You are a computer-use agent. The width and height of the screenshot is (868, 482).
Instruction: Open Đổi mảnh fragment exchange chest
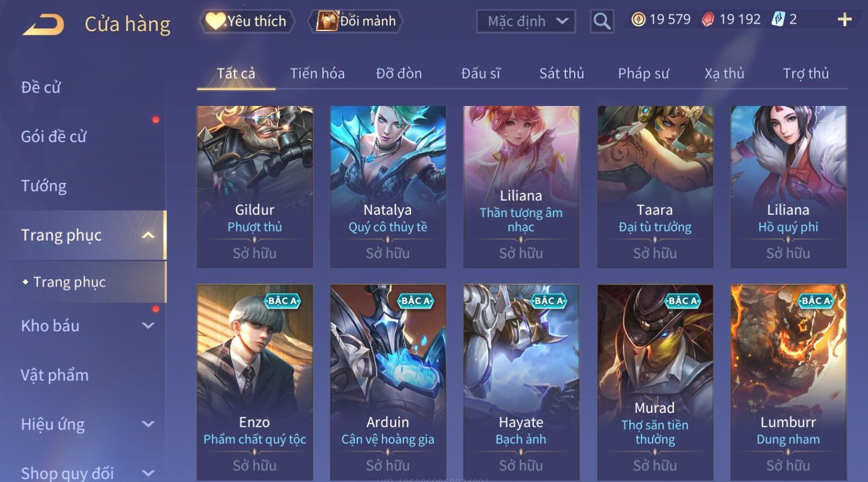pyautogui.click(x=356, y=21)
